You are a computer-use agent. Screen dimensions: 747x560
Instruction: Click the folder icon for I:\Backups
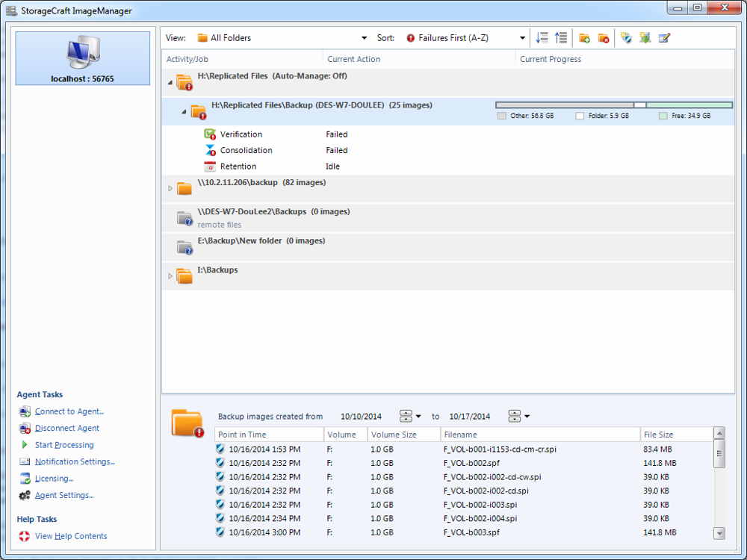click(184, 276)
